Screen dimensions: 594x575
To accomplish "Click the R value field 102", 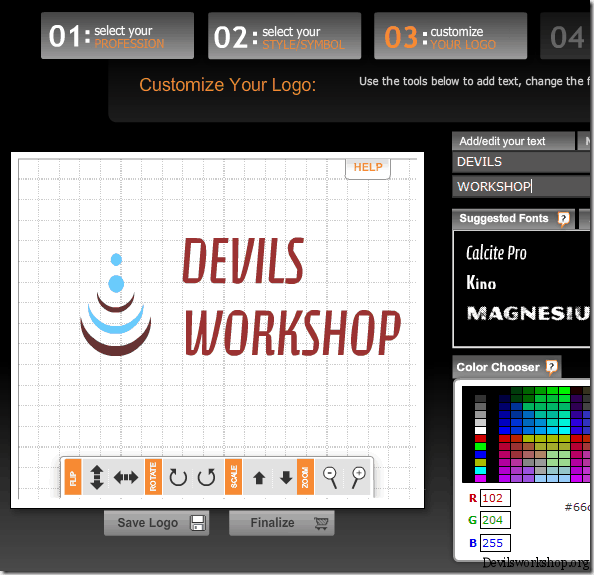I will [495, 498].
